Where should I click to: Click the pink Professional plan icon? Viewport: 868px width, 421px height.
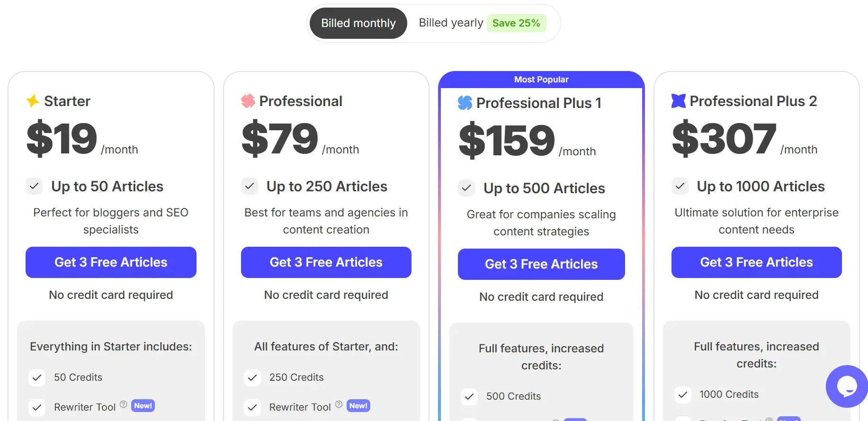click(248, 101)
